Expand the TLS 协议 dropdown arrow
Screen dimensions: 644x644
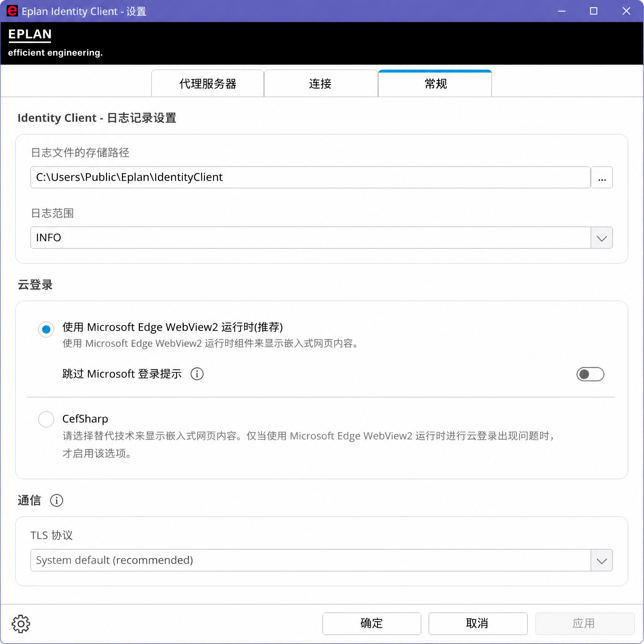coord(602,560)
